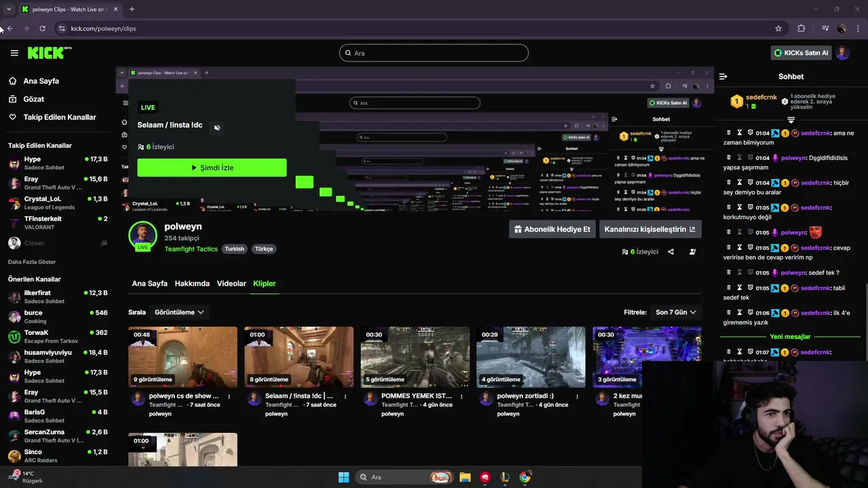Screen dimensions: 868x488
Task: Go back using browser back arrow
Action: click(x=10, y=28)
